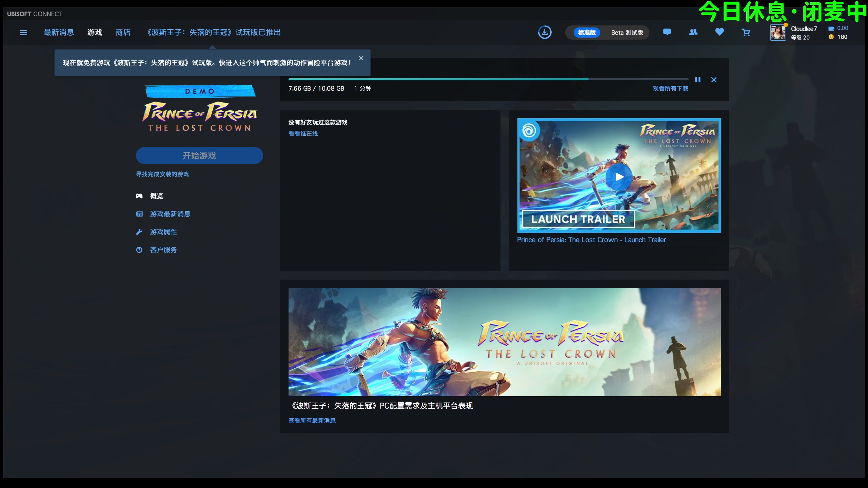
Task: Click the Prince of Persia DEMO logo
Action: click(200, 108)
